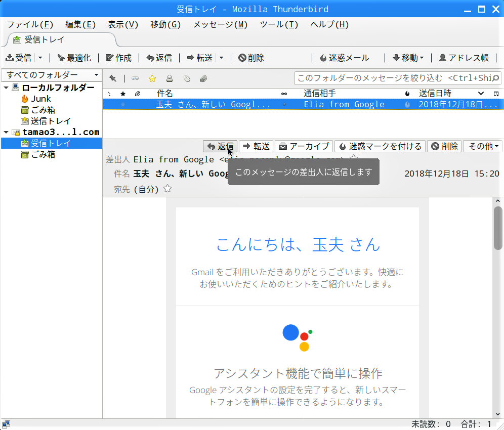Viewport: 504px width, 430px height.
Task: Sort by the star column header
Action: (x=123, y=94)
